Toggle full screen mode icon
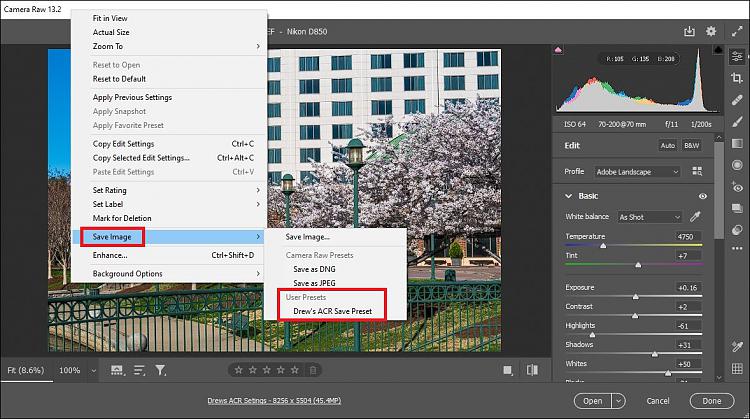Viewport: 750px width, 419px height. pyautogui.click(x=737, y=32)
